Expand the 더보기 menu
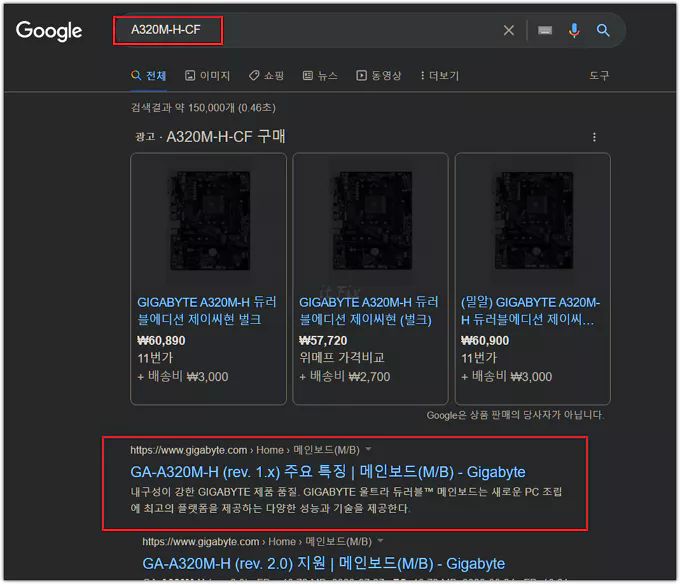Screen dimensions: 680x584 (439, 76)
